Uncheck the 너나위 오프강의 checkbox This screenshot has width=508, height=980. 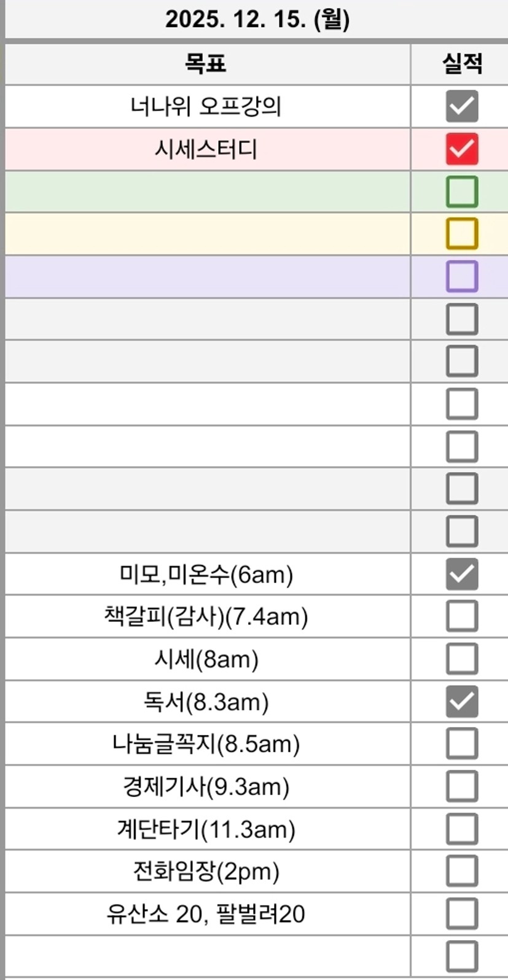(461, 106)
